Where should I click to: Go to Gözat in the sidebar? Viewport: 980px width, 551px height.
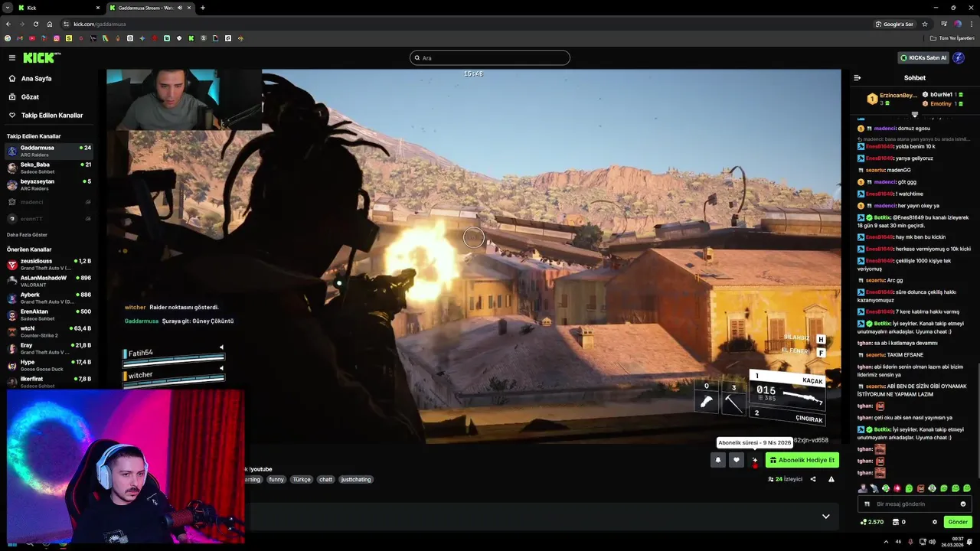30,96
